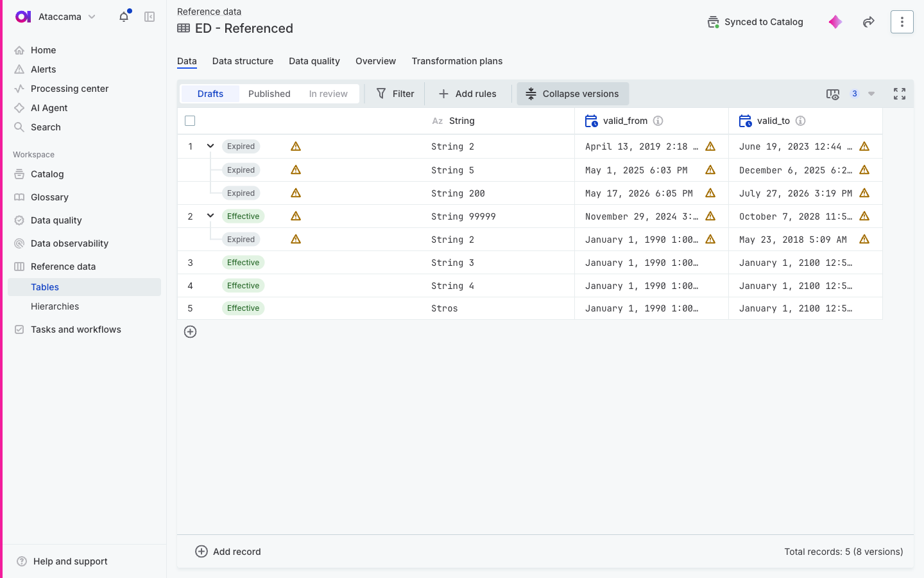Screen dimensions: 924x578
Task: Collapse versions of record 2
Action: coord(210,216)
